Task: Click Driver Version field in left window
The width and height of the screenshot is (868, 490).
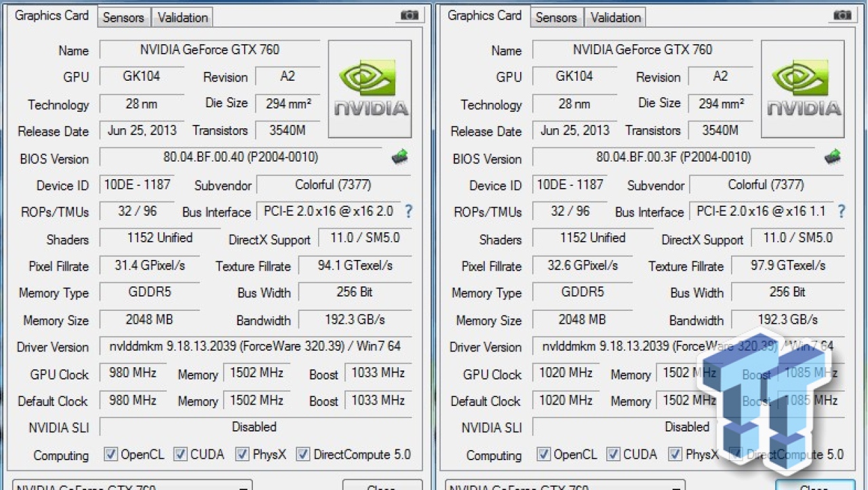Action: tap(255, 346)
